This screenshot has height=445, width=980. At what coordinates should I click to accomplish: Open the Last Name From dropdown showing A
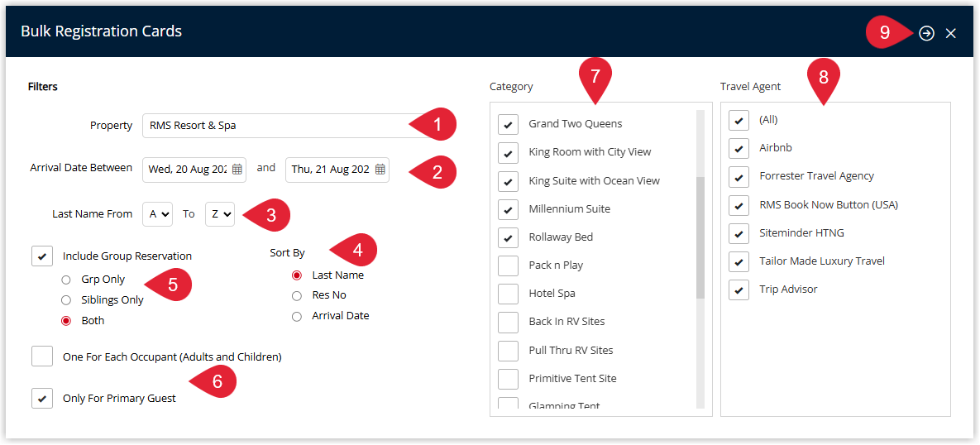pyautogui.click(x=157, y=213)
